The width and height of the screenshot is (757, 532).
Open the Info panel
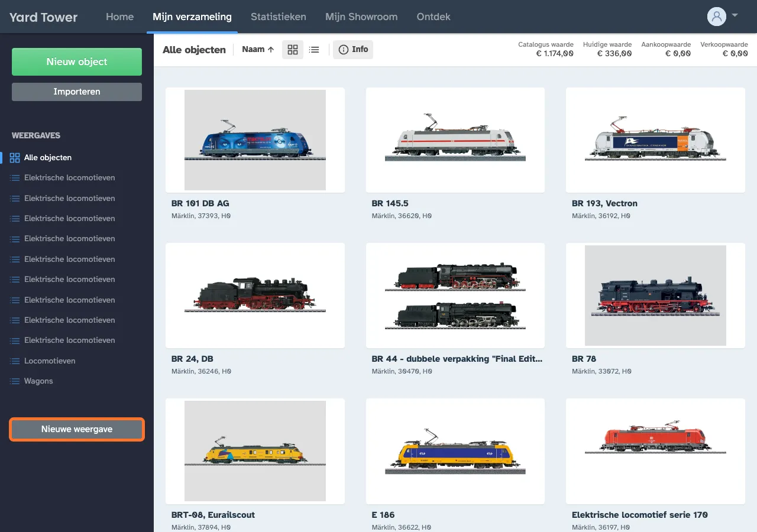353,50
